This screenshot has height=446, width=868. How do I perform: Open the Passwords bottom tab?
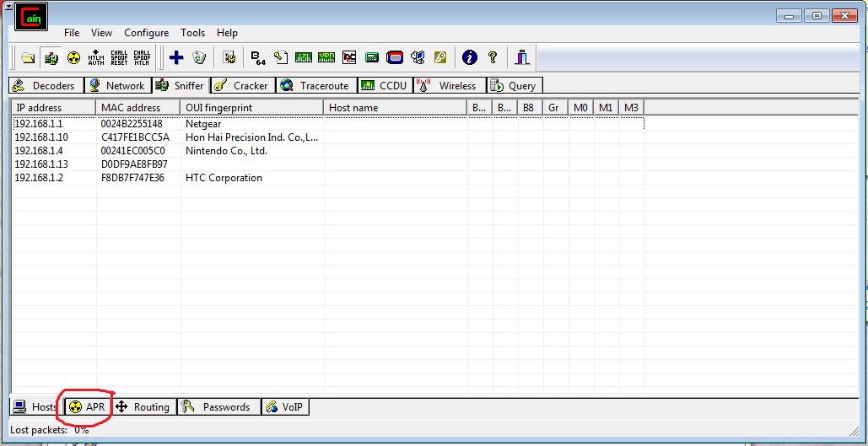[218, 407]
